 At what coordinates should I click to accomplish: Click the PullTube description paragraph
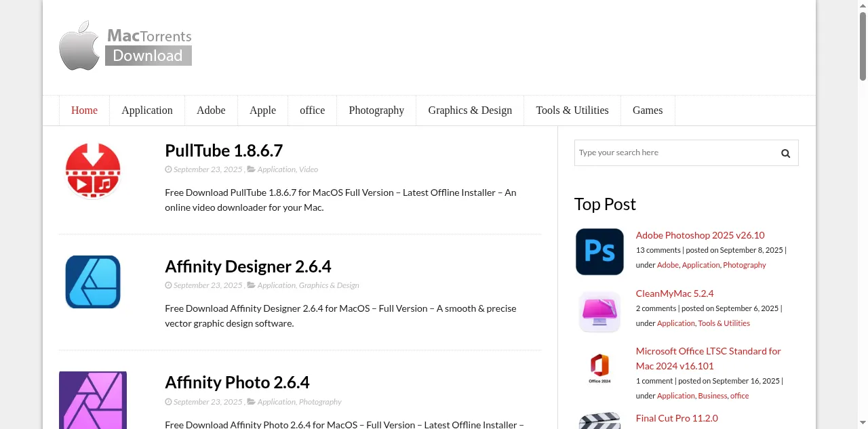[340, 200]
